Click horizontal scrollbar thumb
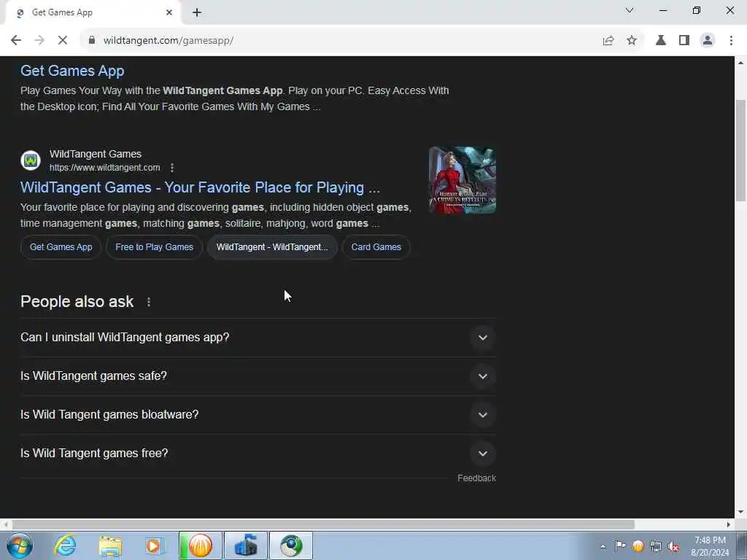747x560 pixels. (x=323, y=524)
